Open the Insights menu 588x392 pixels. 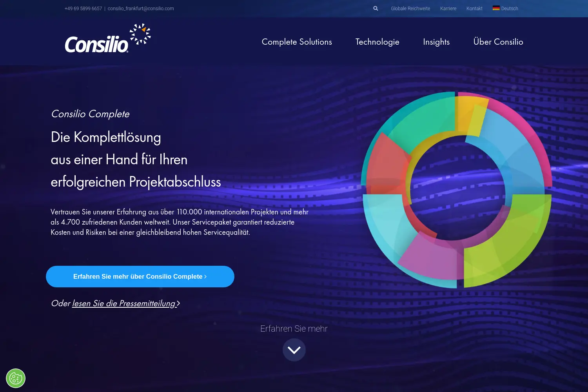point(436,42)
